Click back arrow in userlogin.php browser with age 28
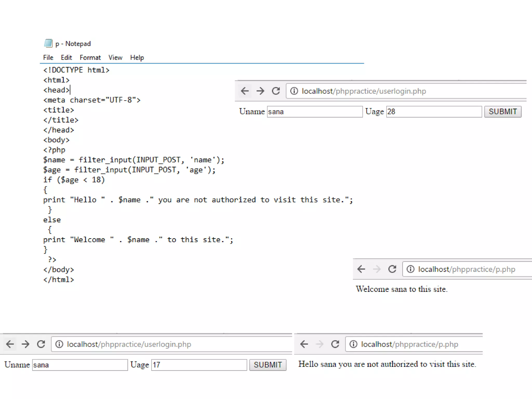The image size is (532, 399). [x=245, y=91]
